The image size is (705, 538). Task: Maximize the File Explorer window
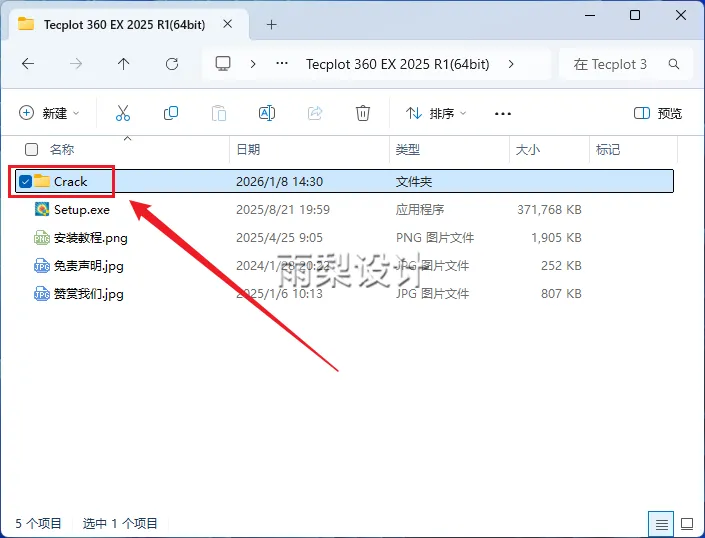point(635,15)
